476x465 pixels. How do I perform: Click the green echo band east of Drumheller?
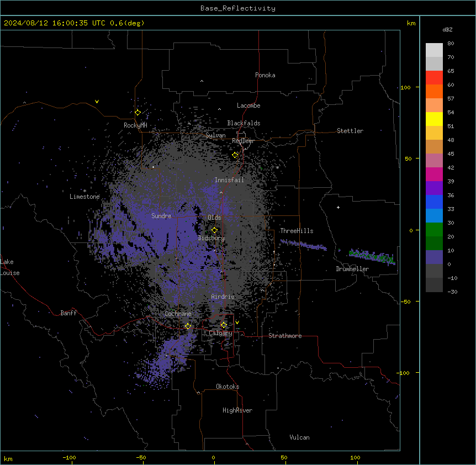pyautogui.click(x=372, y=256)
